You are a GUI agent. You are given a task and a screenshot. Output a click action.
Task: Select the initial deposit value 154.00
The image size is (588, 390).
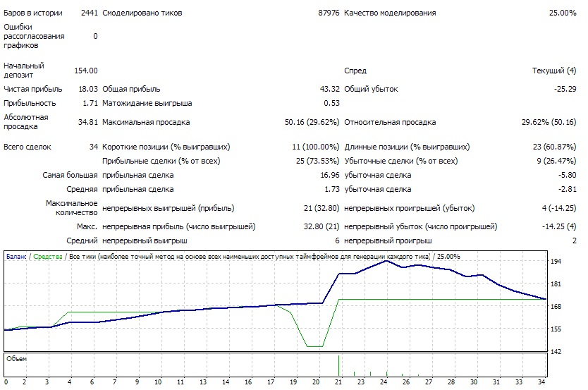pyautogui.click(x=86, y=71)
